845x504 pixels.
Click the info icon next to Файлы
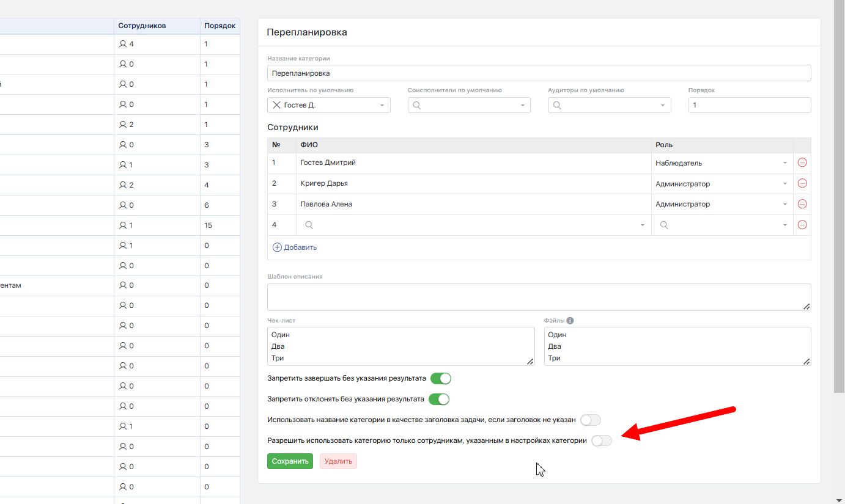[570, 321]
